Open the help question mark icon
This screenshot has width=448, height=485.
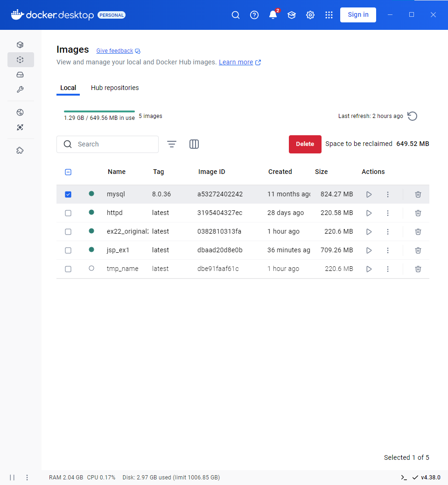coord(254,15)
